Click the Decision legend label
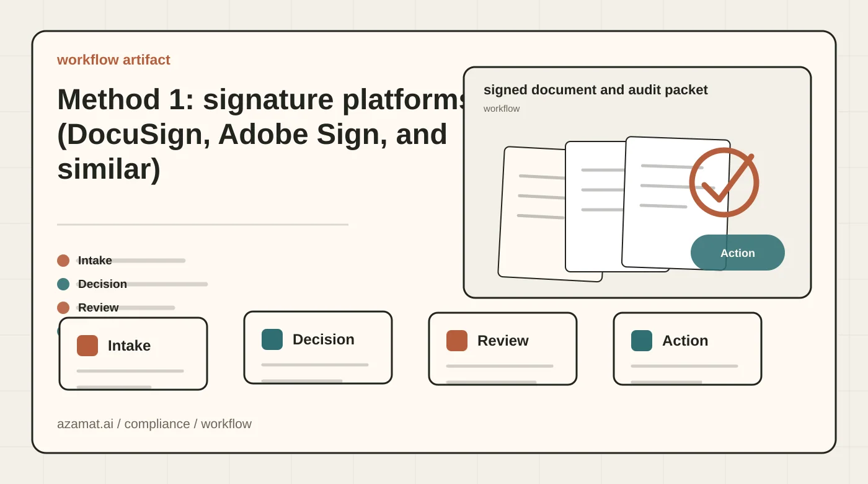Image resolution: width=868 pixels, height=484 pixels. [102, 284]
